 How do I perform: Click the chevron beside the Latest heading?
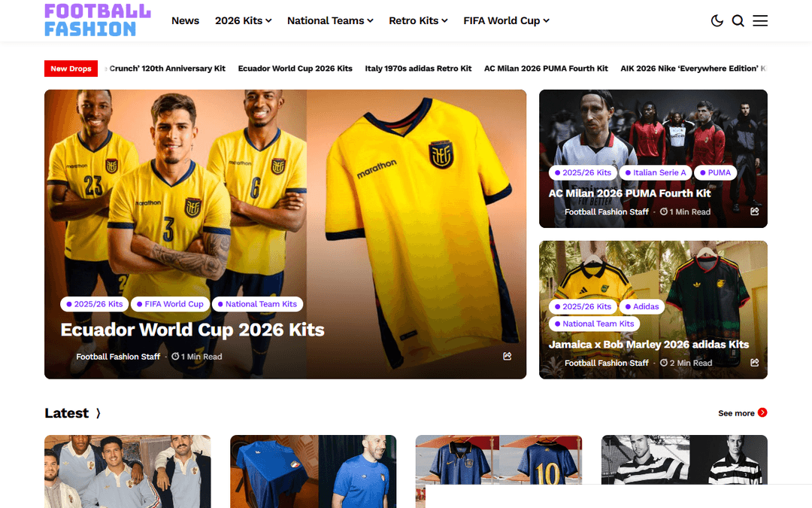coord(98,413)
